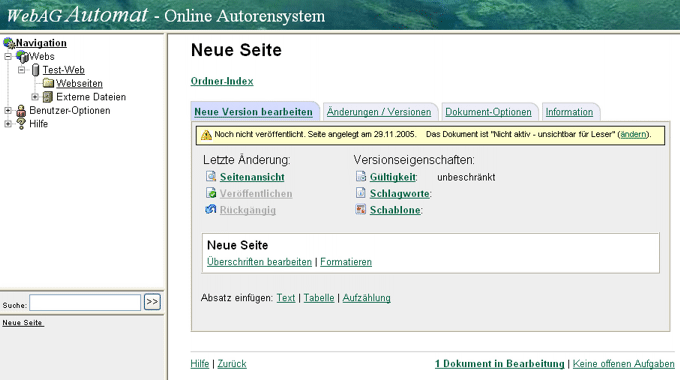
Task: Open the Schlagworte link
Action: click(x=399, y=193)
